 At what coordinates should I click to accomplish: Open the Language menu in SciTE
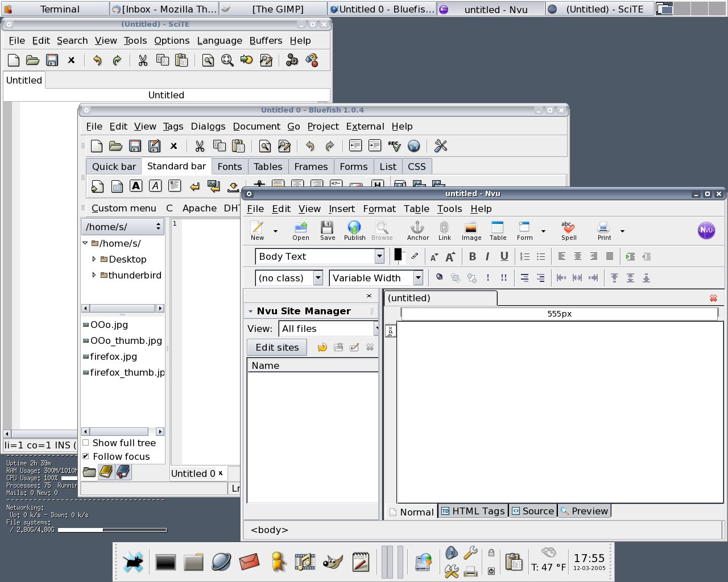pos(220,40)
